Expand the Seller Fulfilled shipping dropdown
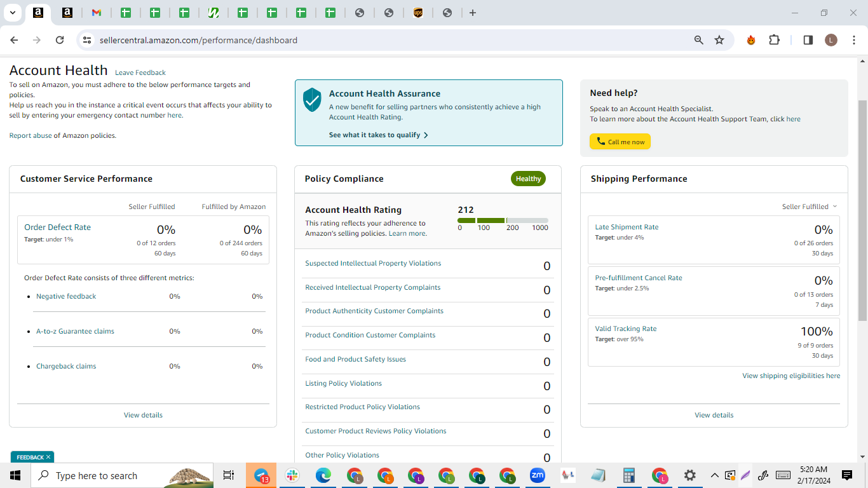Screen dimensions: 868x488 coord(810,207)
